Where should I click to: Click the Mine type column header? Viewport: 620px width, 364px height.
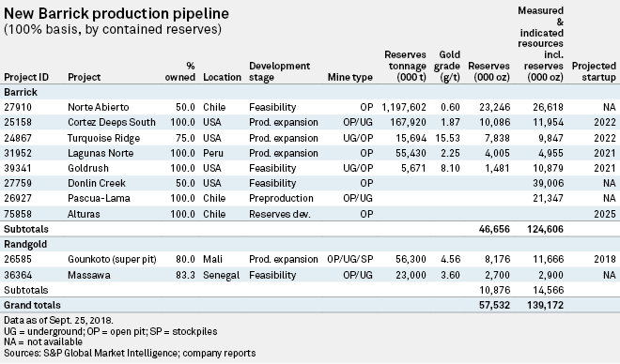click(x=350, y=77)
